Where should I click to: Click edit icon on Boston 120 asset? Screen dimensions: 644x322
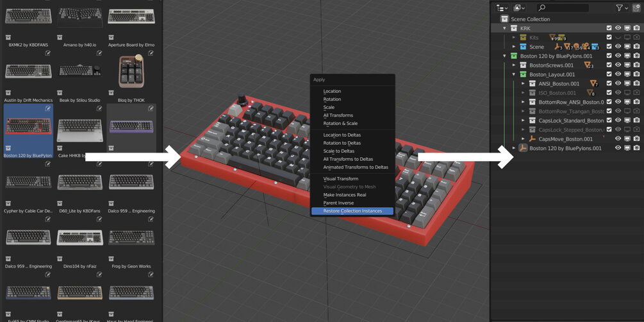(48, 108)
